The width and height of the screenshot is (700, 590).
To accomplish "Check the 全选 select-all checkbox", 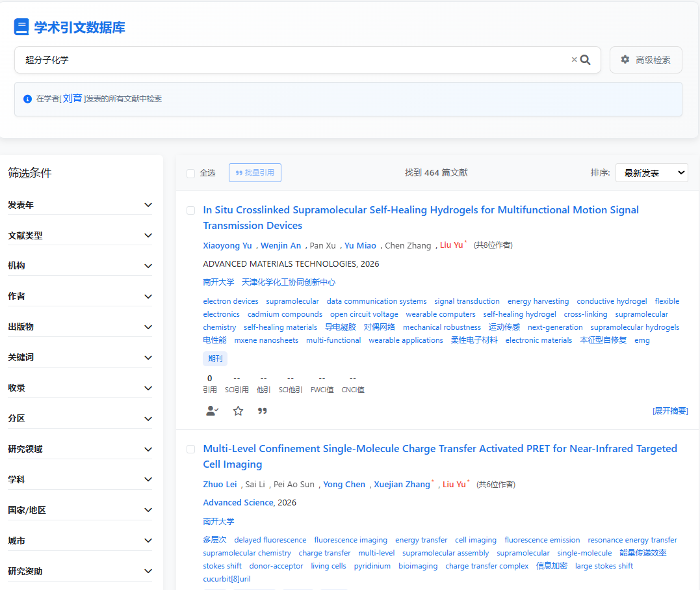I will point(191,173).
